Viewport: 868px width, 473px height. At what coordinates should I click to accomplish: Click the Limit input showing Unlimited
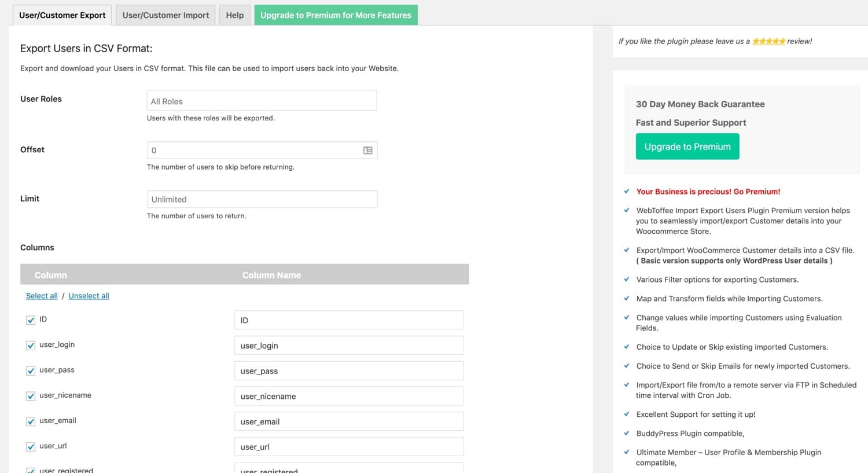click(262, 199)
